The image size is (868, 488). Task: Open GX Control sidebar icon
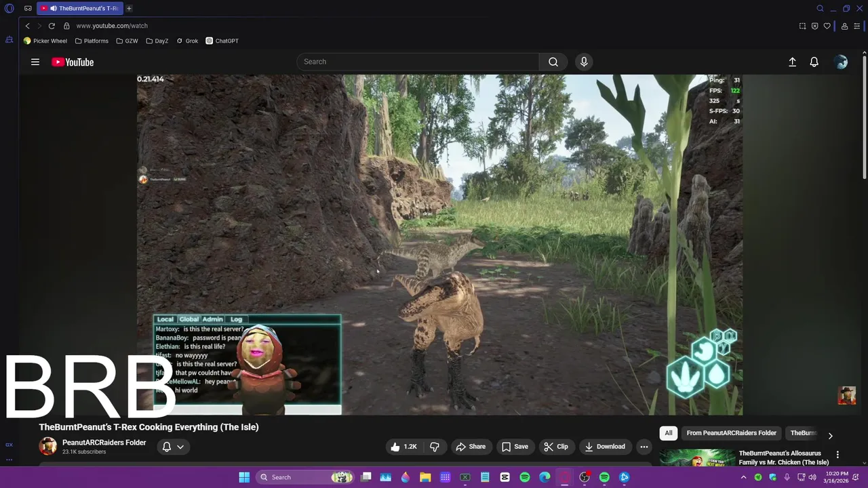point(9,445)
